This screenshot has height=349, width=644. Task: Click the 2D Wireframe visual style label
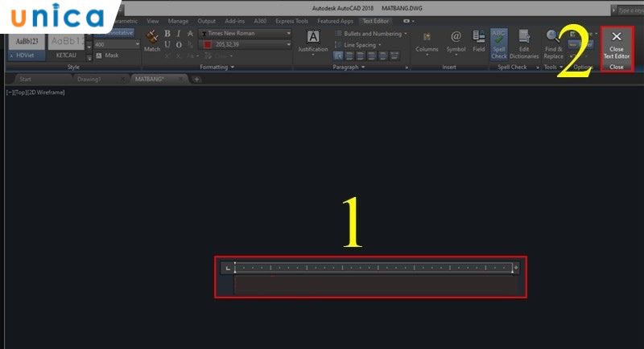(x=46, y=92)
